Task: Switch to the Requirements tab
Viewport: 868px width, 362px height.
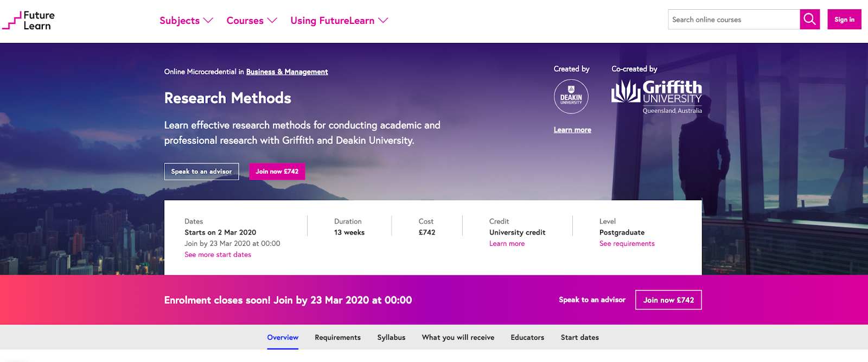Action: coord(337,338)
